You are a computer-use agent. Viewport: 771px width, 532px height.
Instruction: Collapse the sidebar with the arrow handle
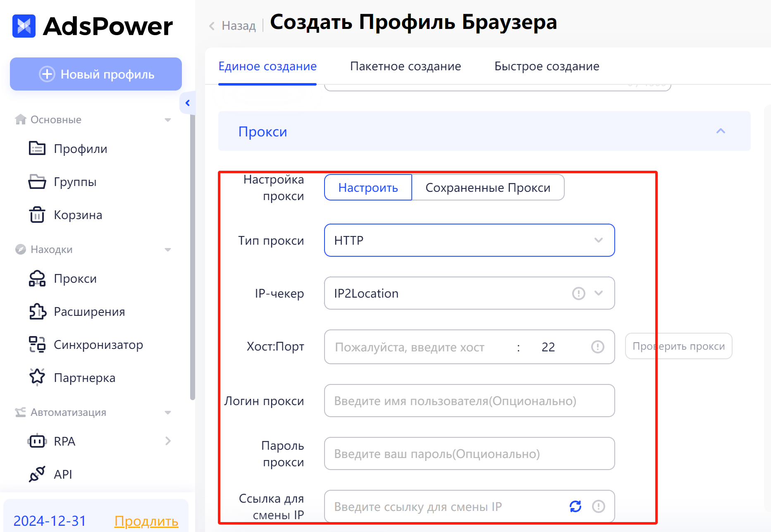pos(187,103)
